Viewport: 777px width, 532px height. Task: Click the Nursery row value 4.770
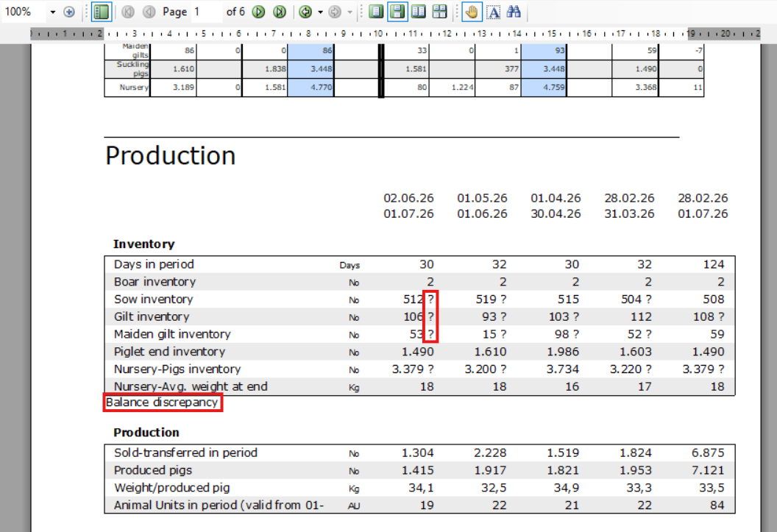tap(321, 87)
